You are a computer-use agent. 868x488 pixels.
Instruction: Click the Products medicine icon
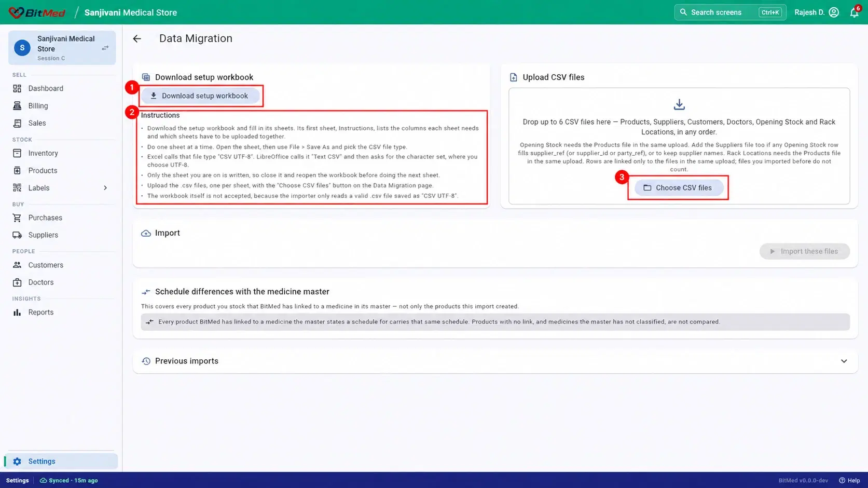click(x=17, y=171)
